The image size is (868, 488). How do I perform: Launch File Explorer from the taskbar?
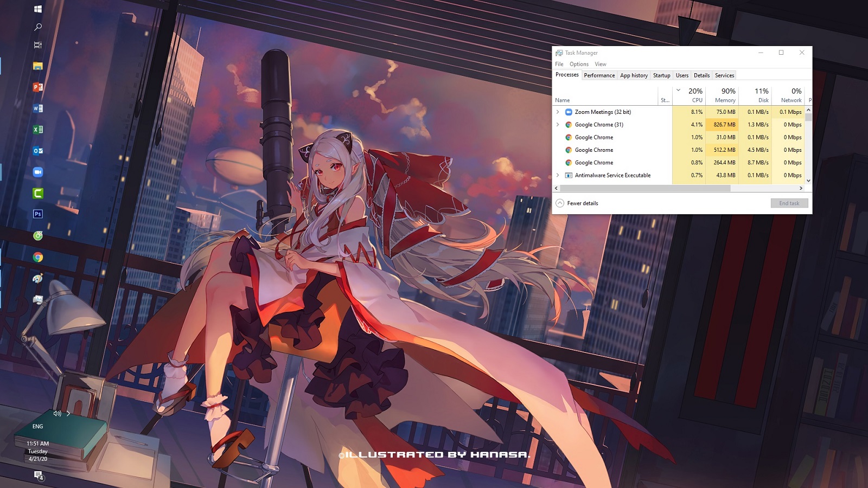(38, 66)
